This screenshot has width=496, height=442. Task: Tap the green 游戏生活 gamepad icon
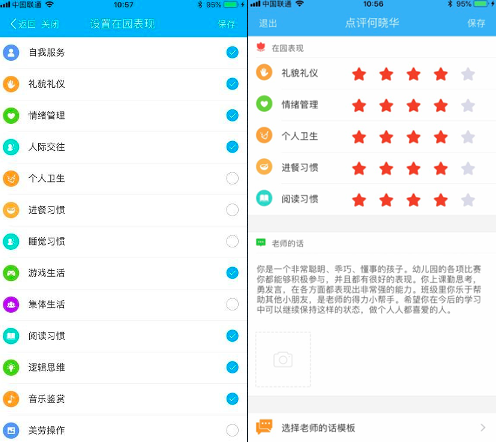(x=11, y=273)
